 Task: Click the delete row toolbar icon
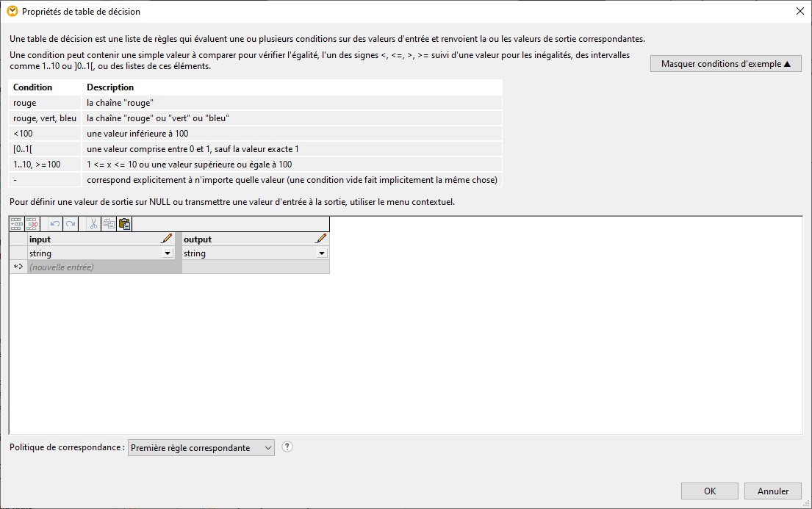coord(32,224)
